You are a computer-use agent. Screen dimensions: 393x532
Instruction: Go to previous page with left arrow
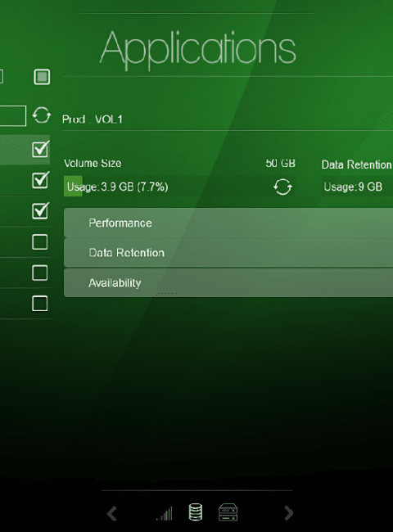111,513
